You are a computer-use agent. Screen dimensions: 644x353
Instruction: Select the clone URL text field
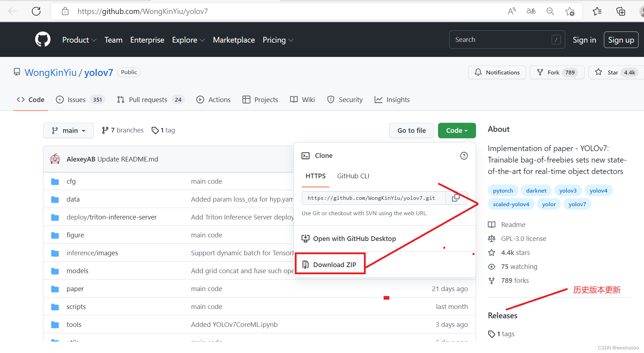(x=374, y=198)
